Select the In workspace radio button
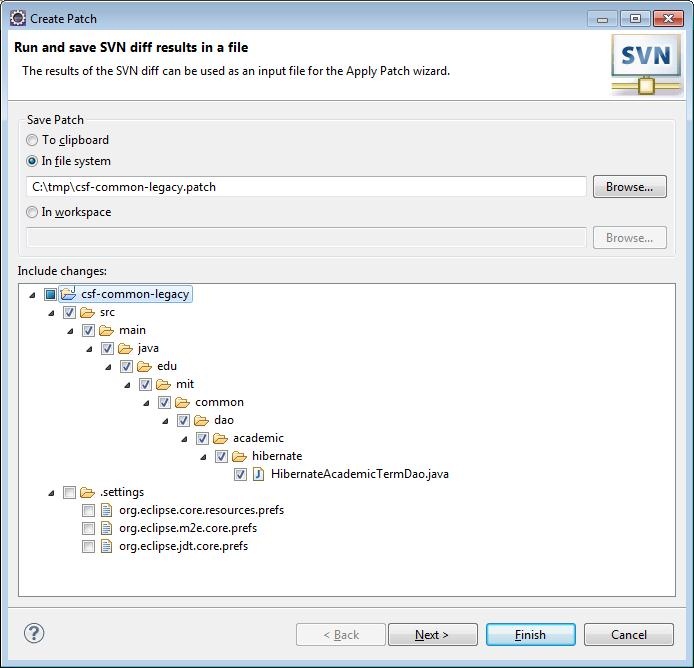This screenshot has height=668, width=694. pos(32,212)
